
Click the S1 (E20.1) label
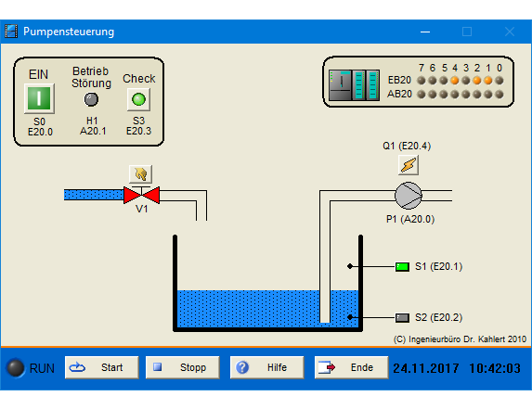pyautogui.click(x=439, y=267)
